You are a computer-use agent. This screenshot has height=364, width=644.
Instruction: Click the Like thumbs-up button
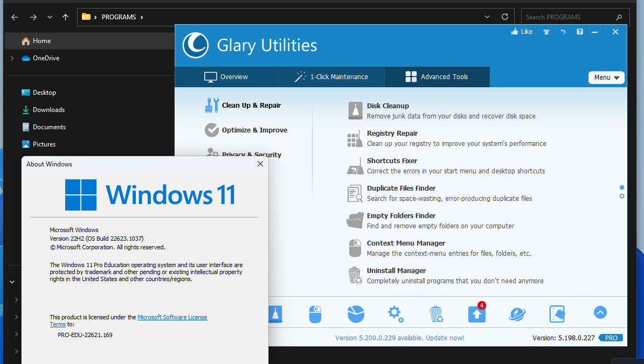(522, 32)
